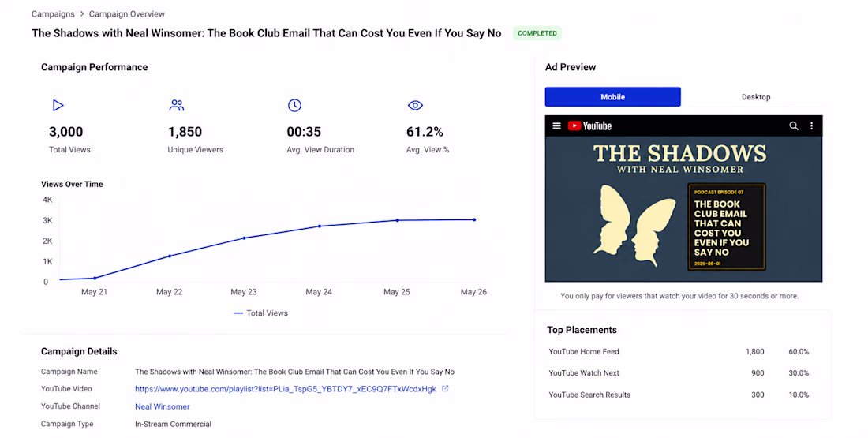Click the YouTube logo in ad preview

(x=589, y=126)
